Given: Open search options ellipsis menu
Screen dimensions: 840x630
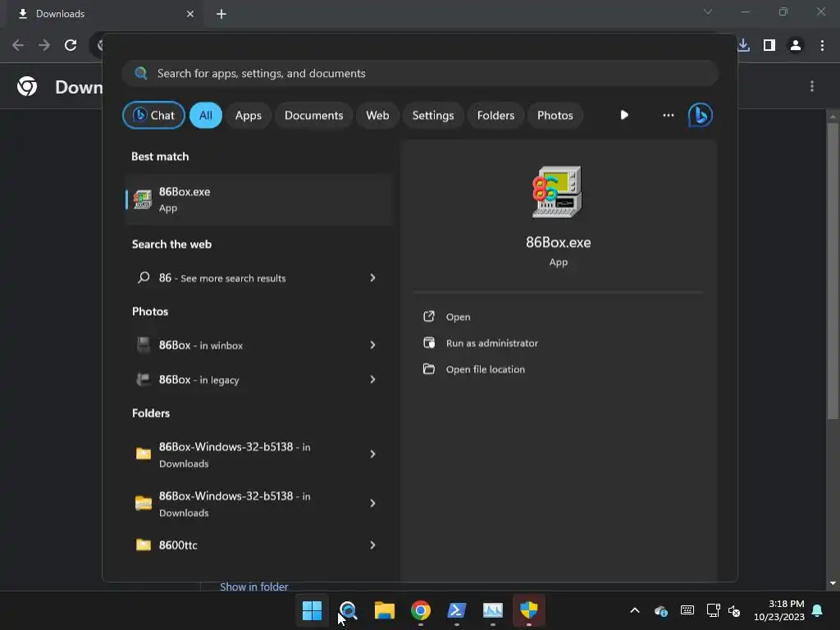Looking at the screenshot, I should (x=668, y=115).
